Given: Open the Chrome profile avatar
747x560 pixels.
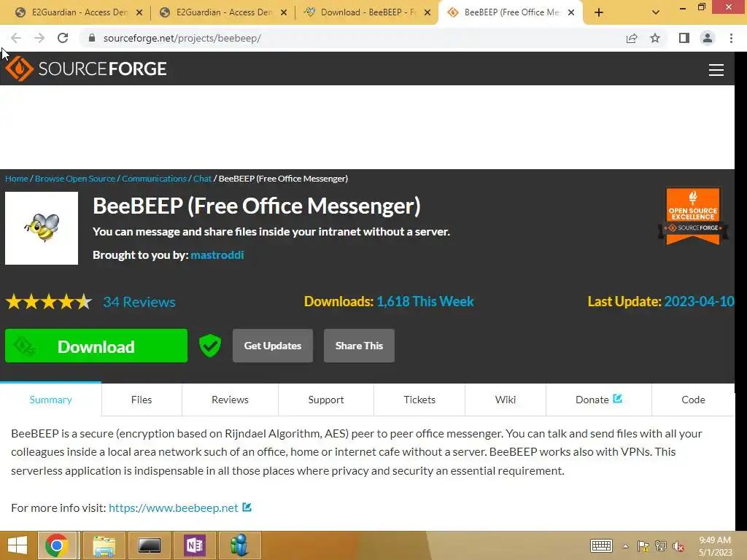Looking at the screenshot, I should [708, 38].
